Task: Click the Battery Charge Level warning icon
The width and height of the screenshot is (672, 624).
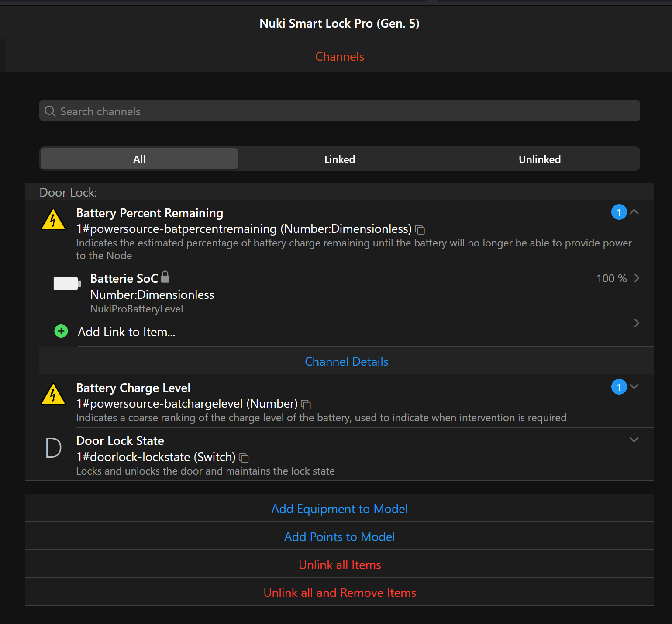Action: [53, 395]
